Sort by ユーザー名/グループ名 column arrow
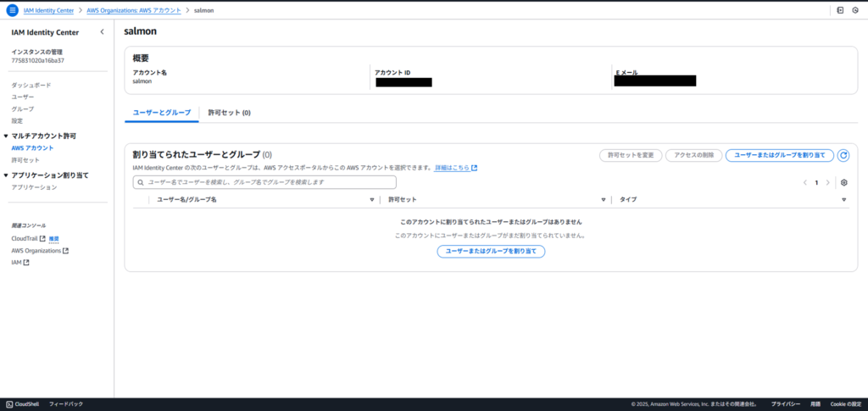 click(372, 200)
